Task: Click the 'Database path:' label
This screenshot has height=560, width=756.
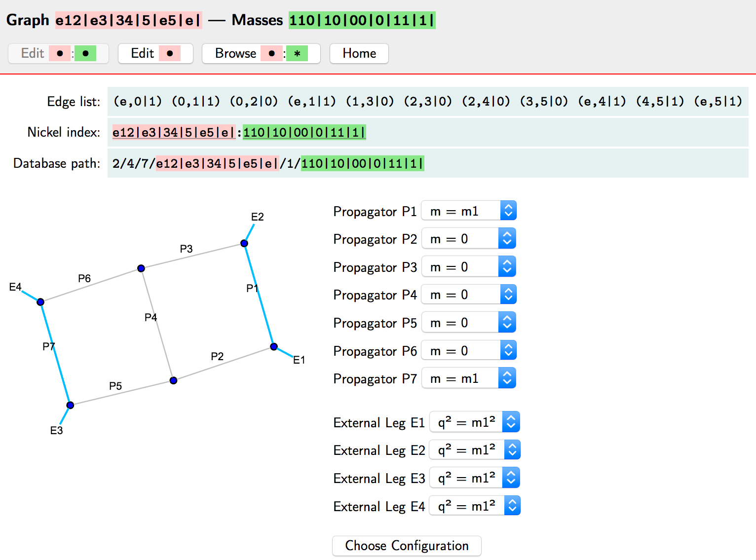Action: [57, 163]
